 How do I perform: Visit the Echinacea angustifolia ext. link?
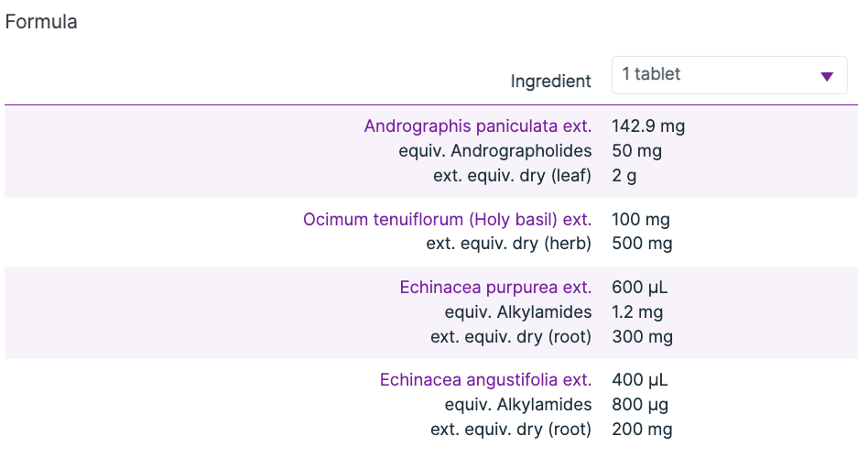click(485, 380)
